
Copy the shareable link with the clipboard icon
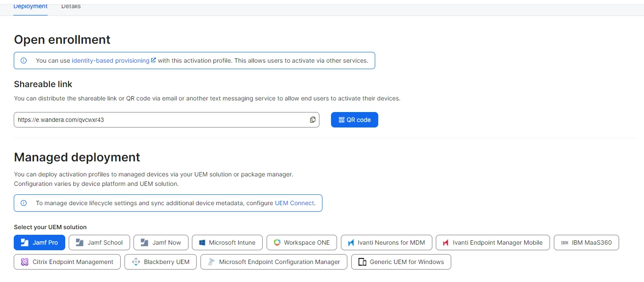pyautogui.click(x=313, y=120)
